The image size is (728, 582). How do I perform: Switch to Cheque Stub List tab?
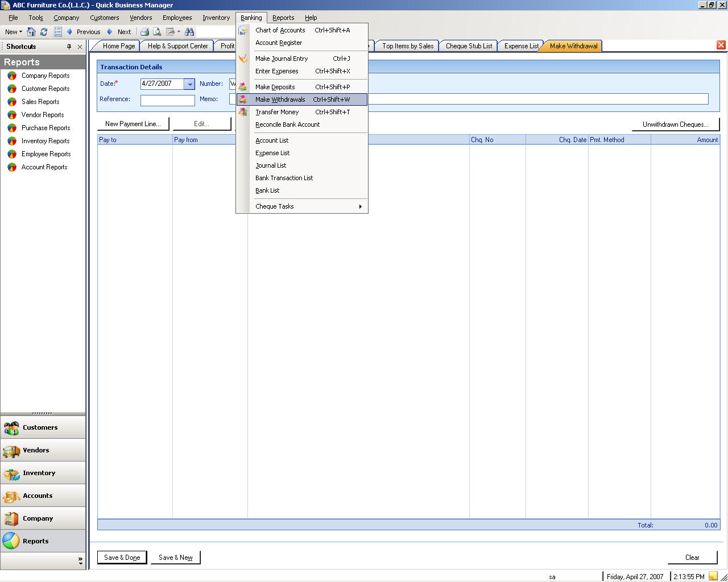[469, 46]
